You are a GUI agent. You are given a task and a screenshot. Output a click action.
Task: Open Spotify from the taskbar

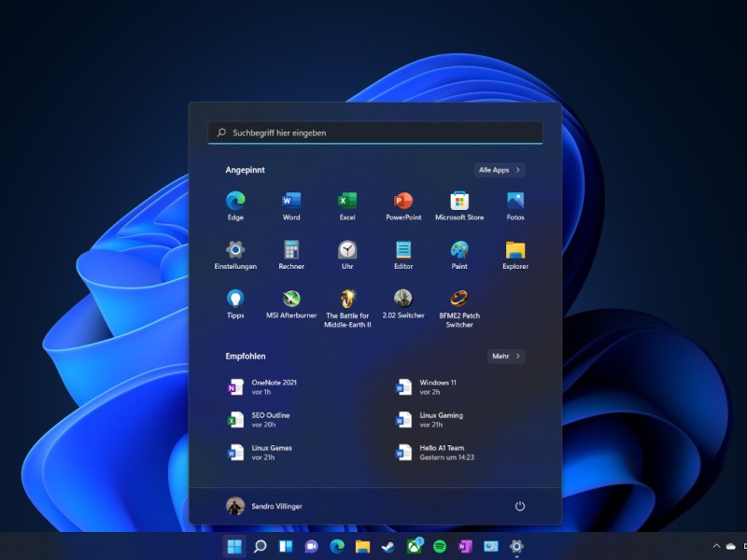[x=440, y=546]
